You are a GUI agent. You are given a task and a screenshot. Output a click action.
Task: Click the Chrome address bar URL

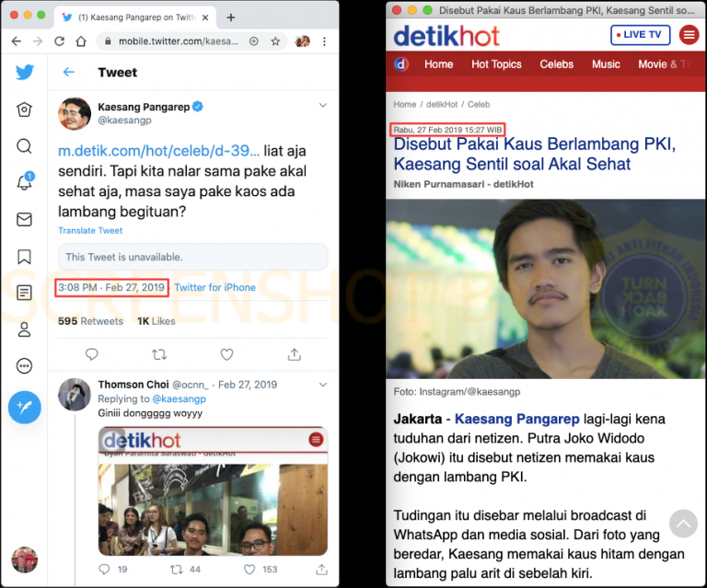pyautogui.click(x=178, y=41)
